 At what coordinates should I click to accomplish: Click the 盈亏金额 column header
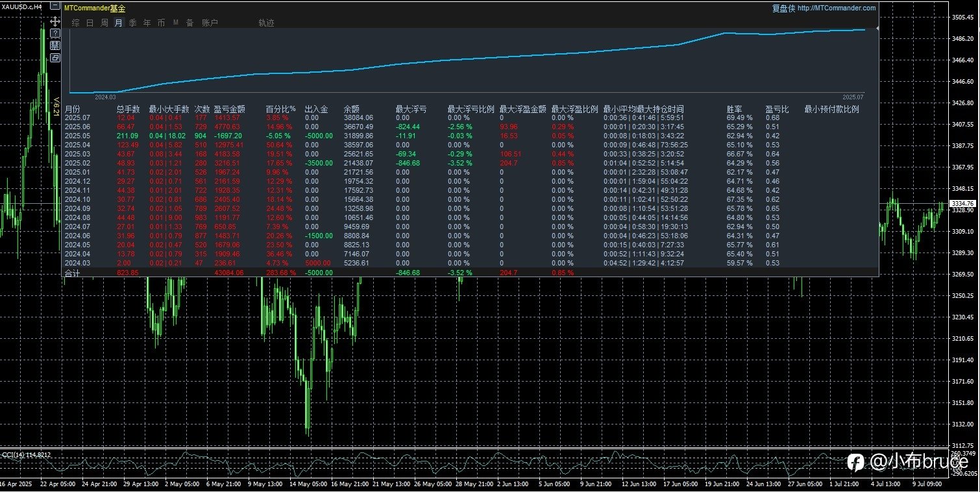[x=230, y=109]
